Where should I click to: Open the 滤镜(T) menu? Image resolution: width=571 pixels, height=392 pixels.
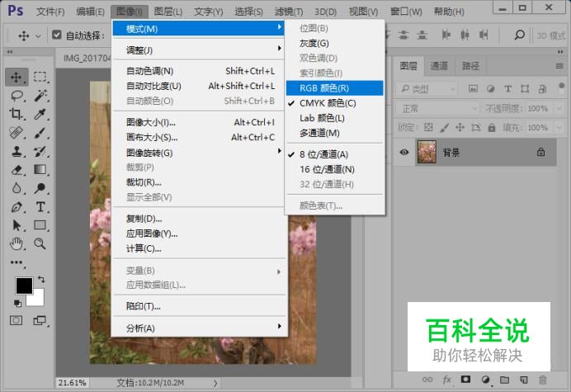(289, 12)
